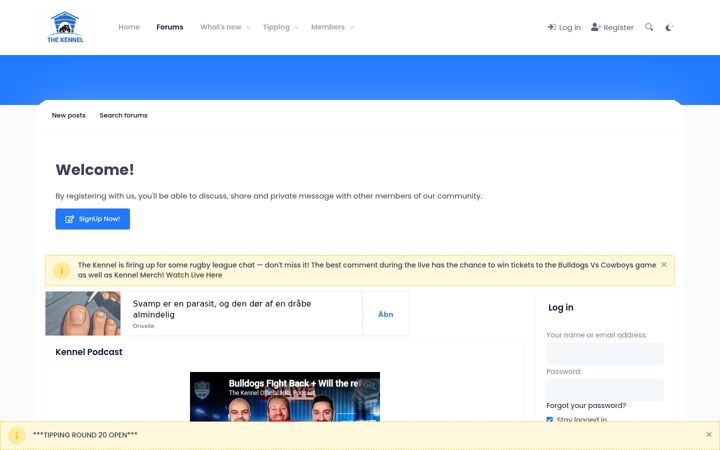Click the Åbn ad button
720x450 pixels.
click(385, 314)
